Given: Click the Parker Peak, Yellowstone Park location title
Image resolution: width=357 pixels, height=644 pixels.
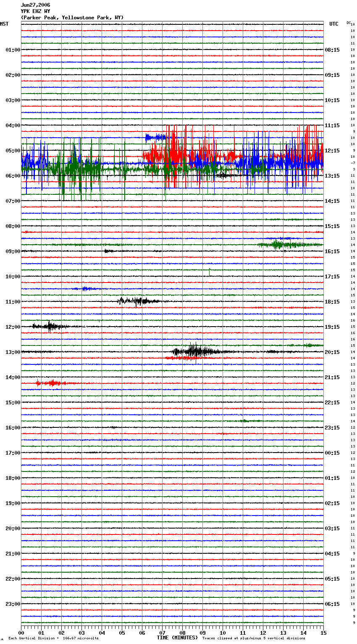Looking at the screenshot, I should click(x=72, y=18).
